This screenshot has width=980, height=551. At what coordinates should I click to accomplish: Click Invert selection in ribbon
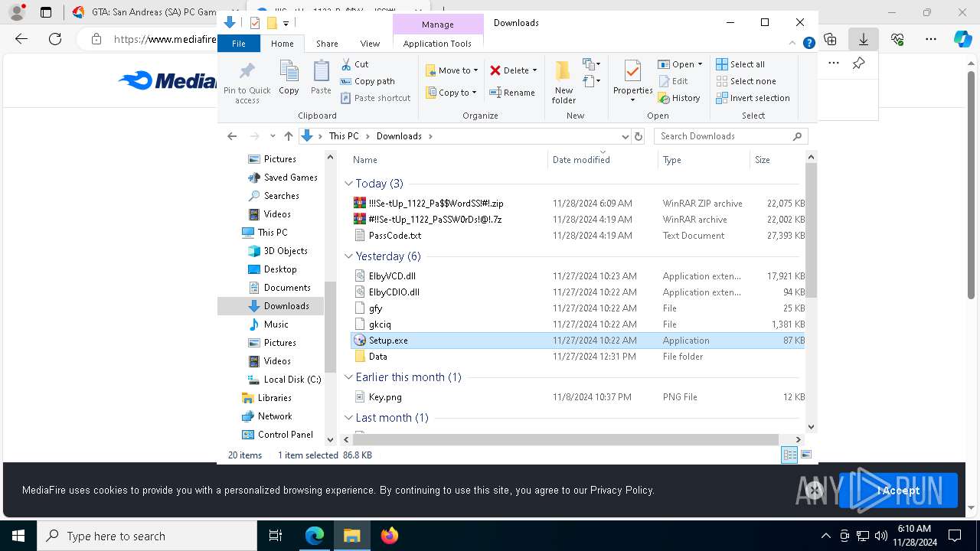pyautogui.click(x=753, y=98)
